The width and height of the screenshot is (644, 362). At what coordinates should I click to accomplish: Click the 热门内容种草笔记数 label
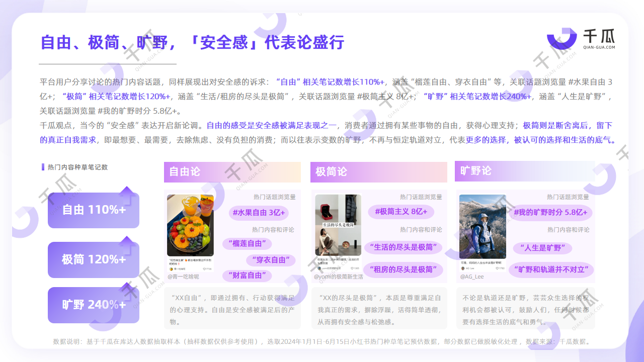pos(77,167)
